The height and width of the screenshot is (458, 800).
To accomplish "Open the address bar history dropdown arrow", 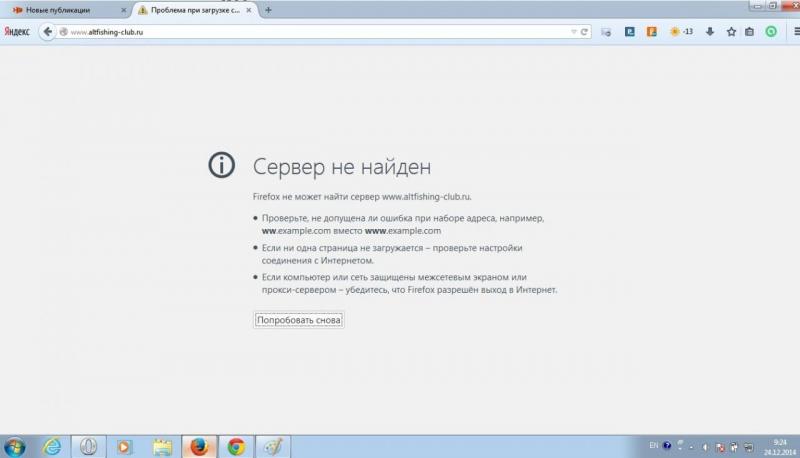I will point(573,32).
